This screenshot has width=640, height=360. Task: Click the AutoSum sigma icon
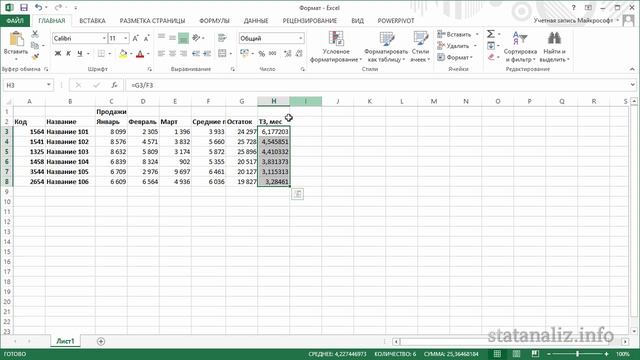[491, 34]
